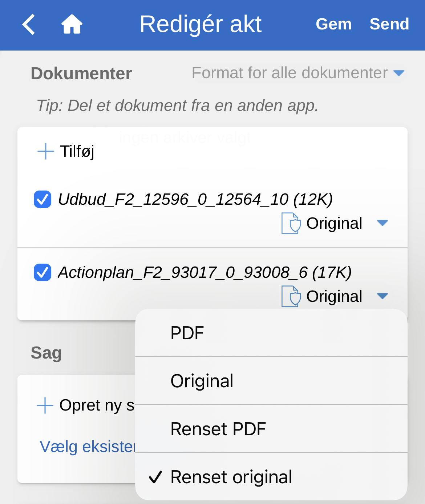Tap the protected document icon for Udbud file
Screen dimensions: 425x504
pos(291,223)
